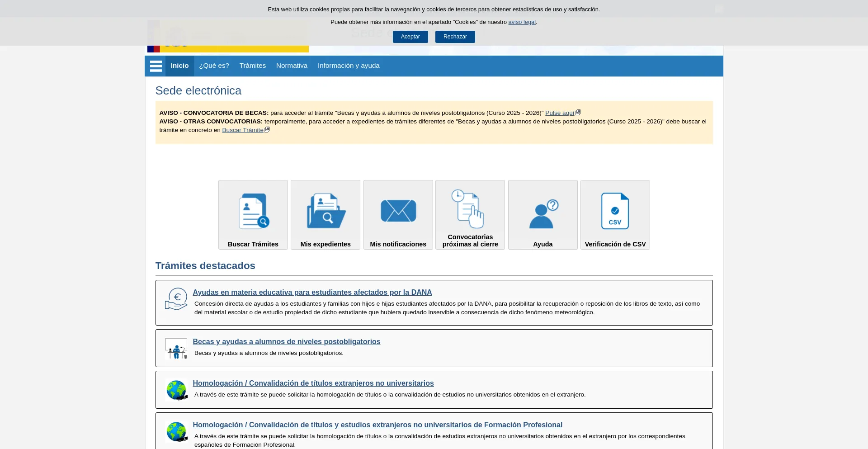Click the Ayuda person icon
The height and width of the screenshot is (449, 868).
click(x=542, y=213)
